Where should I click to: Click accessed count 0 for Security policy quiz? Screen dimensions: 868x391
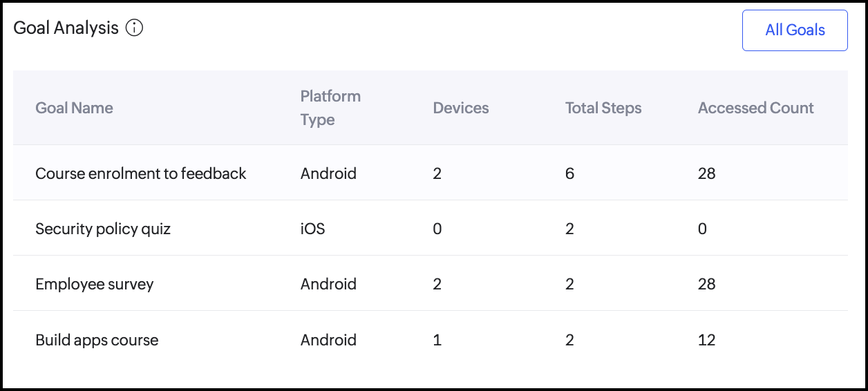[702, 229]
